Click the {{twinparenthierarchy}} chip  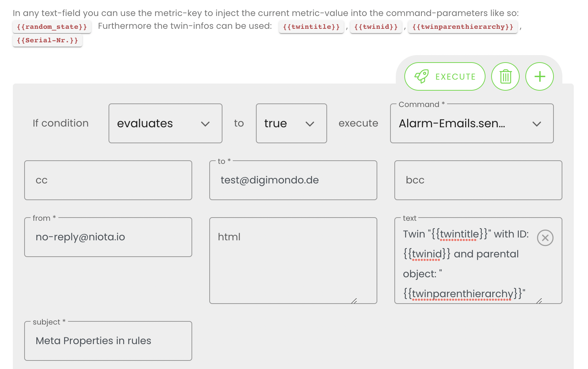click(463, 27)
